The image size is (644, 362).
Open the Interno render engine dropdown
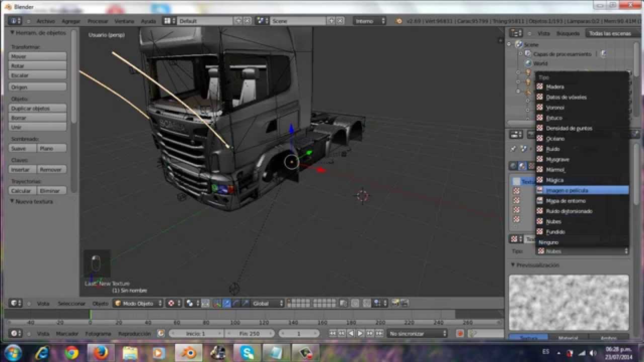click(370, 21)
